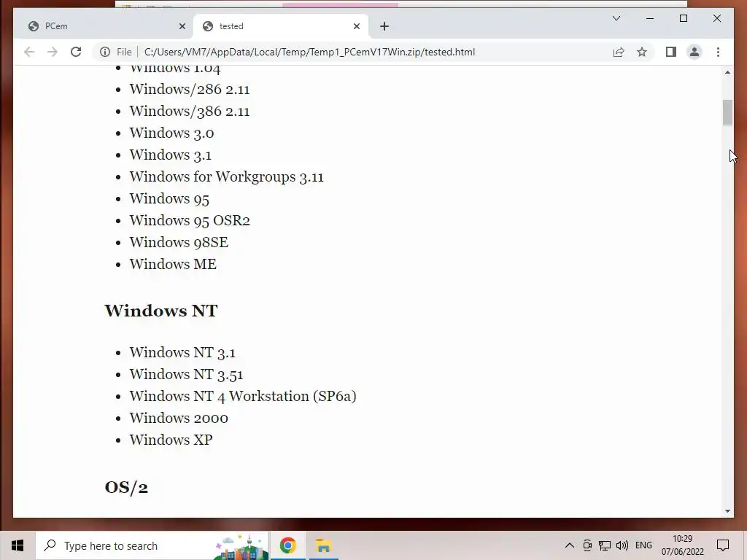The width and height of the screenshot is (747, 560).
Task: Maximize the Chrome window
Action: click(x=683, y=18)
